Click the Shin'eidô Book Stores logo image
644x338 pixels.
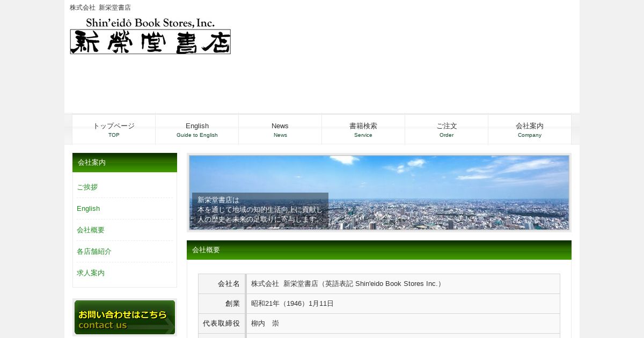point(150,35)
